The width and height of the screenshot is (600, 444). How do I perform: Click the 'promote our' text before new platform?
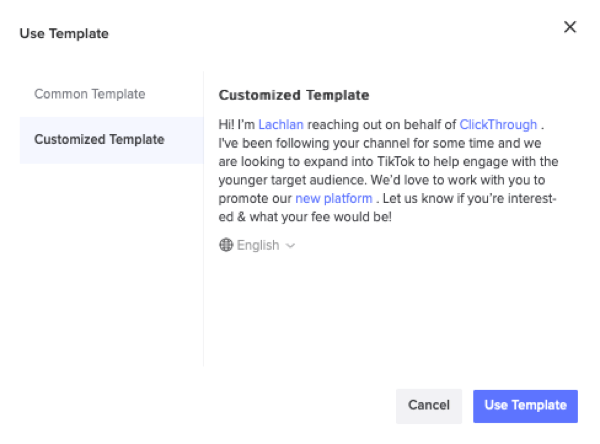click(255, 199)
